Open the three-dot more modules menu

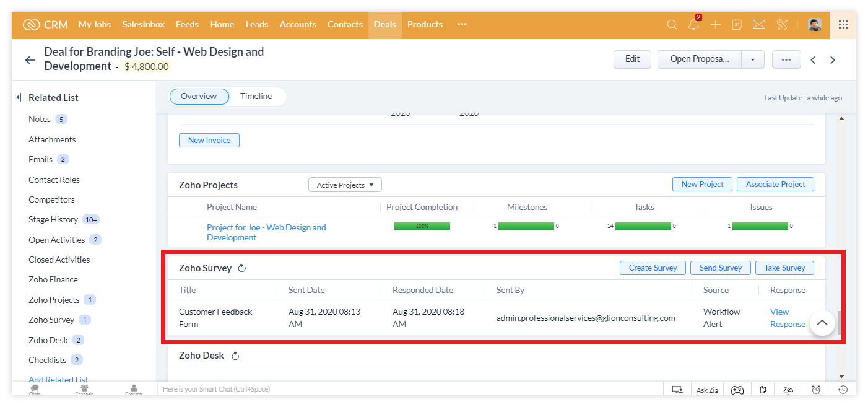pyautogui.click(x=462, y=25)
